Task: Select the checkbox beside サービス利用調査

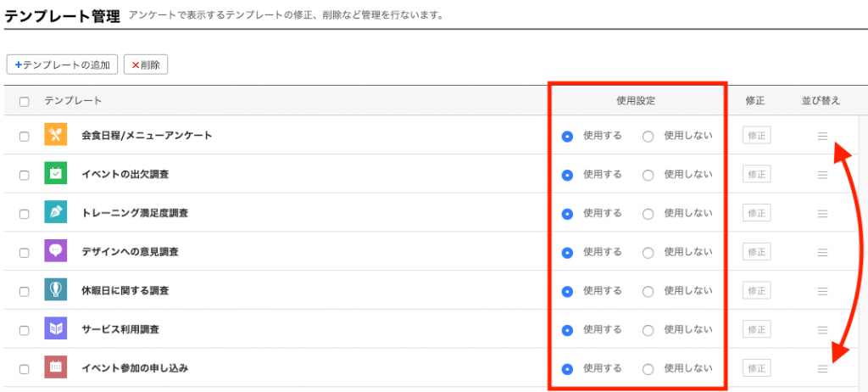Action: tap(25, 330)
